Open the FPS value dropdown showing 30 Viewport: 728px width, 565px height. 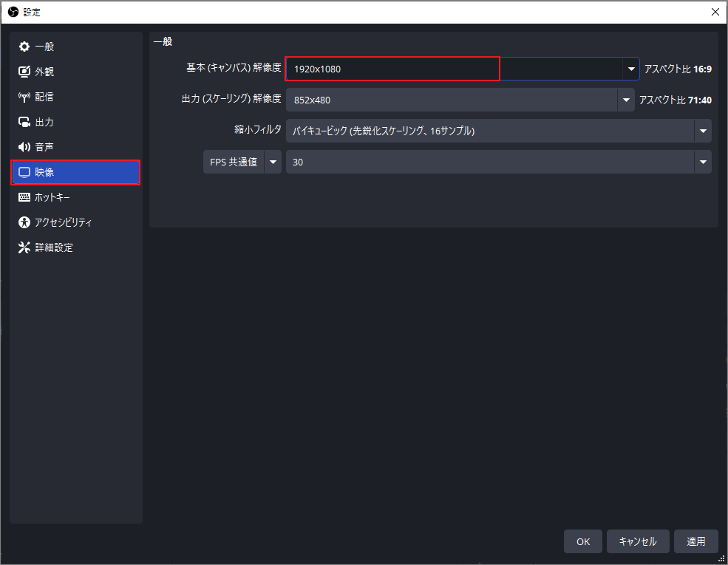(703, 162)
